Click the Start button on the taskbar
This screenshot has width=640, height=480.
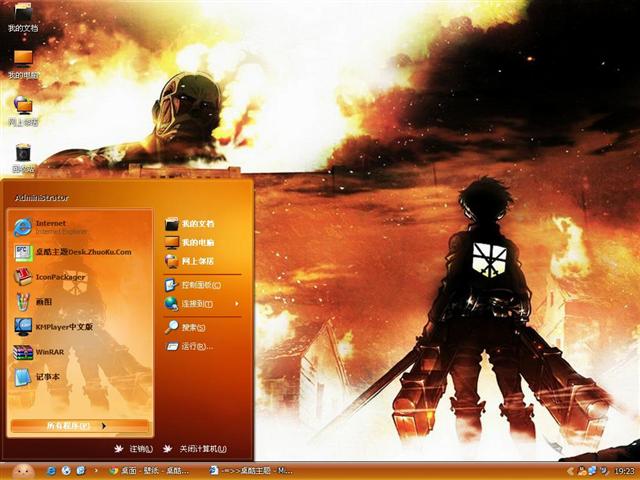click(x=23, y=472)
